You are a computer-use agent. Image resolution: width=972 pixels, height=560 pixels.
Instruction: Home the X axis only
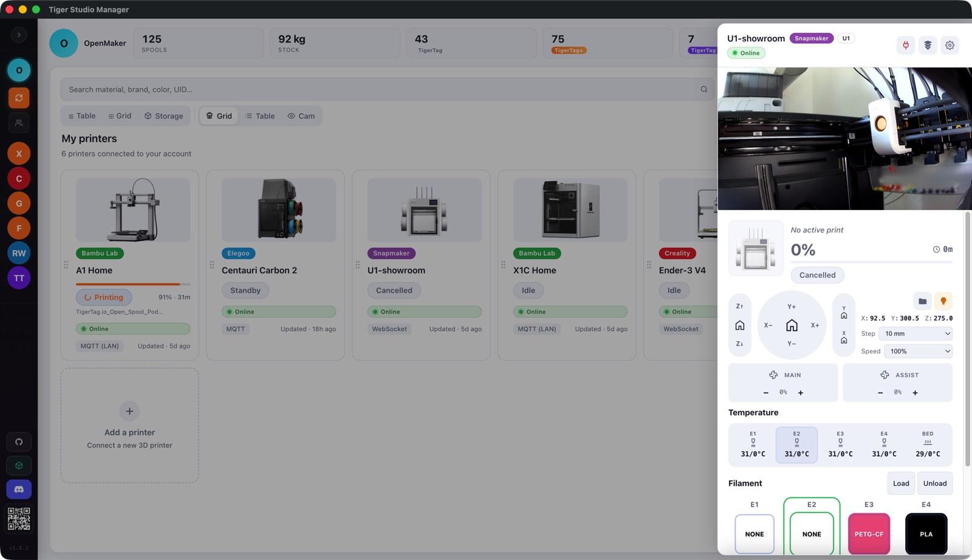pos(844,337)
